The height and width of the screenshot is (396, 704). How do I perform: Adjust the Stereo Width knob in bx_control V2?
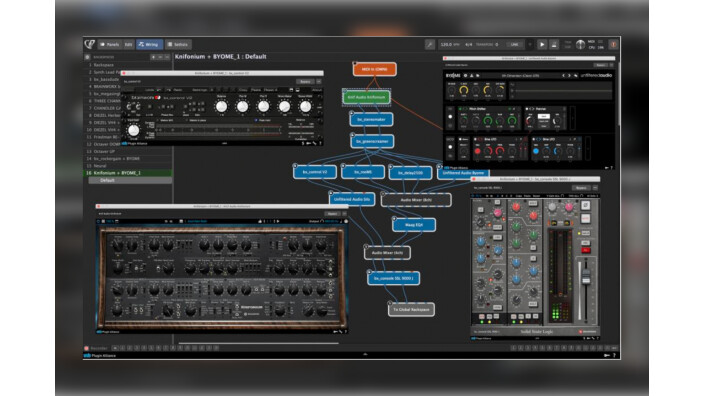(305, 106)
